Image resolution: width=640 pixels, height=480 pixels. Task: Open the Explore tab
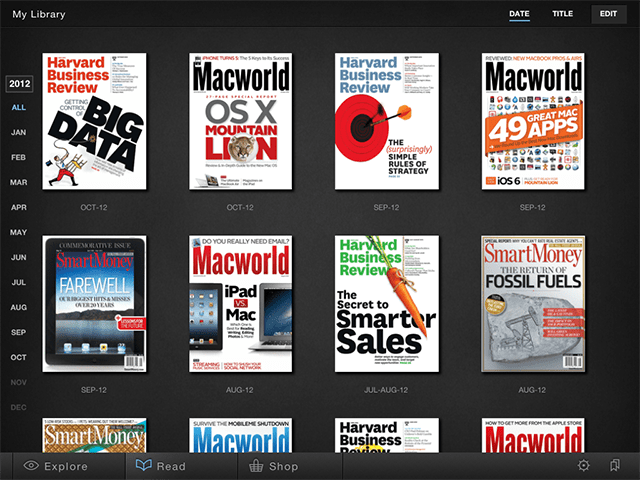(56, 466)
